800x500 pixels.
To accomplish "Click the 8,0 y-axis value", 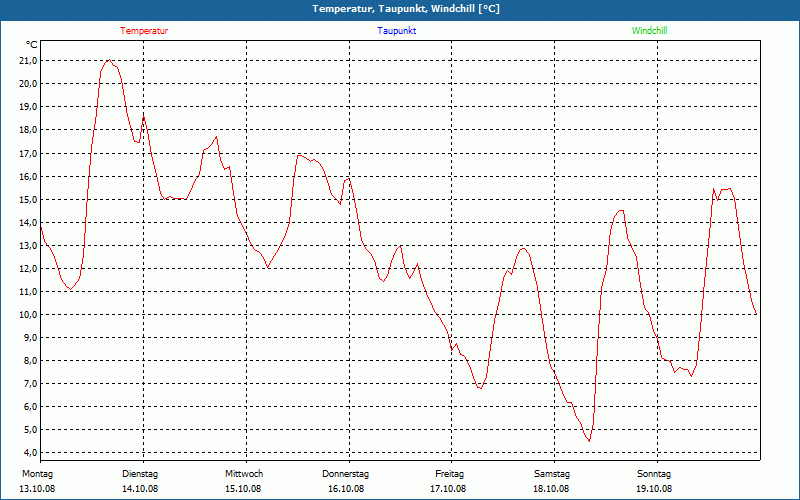I will [x=31, y=360].
